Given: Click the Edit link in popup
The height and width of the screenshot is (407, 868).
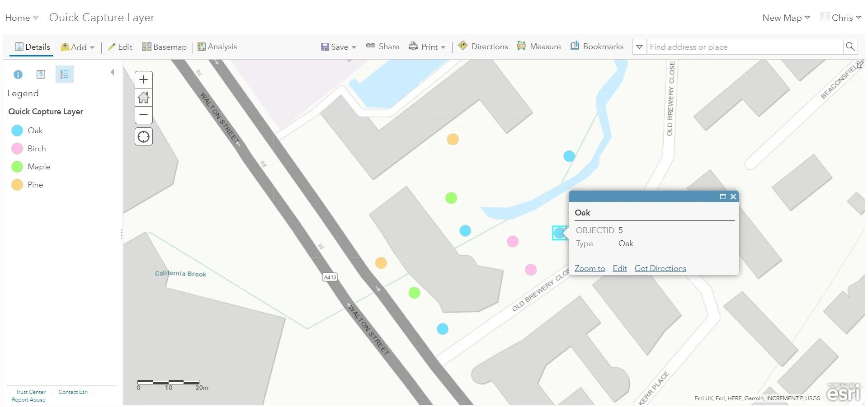Looking at the screenshot, I should [x=620, y=268].
